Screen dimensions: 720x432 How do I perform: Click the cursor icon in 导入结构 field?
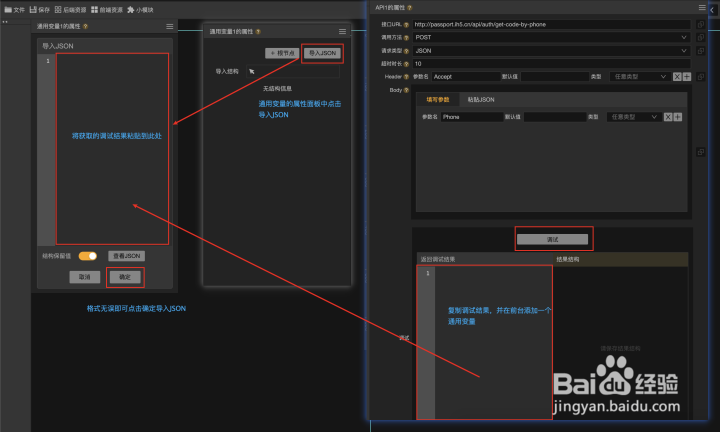point(252,71)
